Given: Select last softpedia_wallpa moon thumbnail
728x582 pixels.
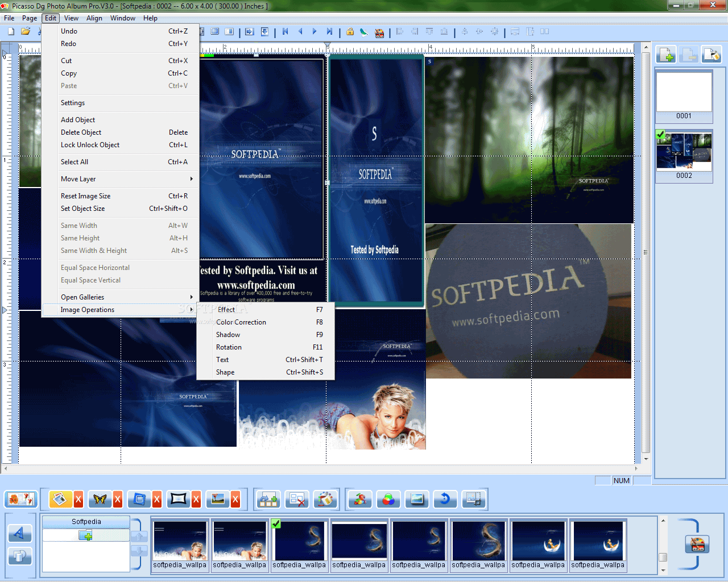Looking at the screenshot, I should pos(598,544).
